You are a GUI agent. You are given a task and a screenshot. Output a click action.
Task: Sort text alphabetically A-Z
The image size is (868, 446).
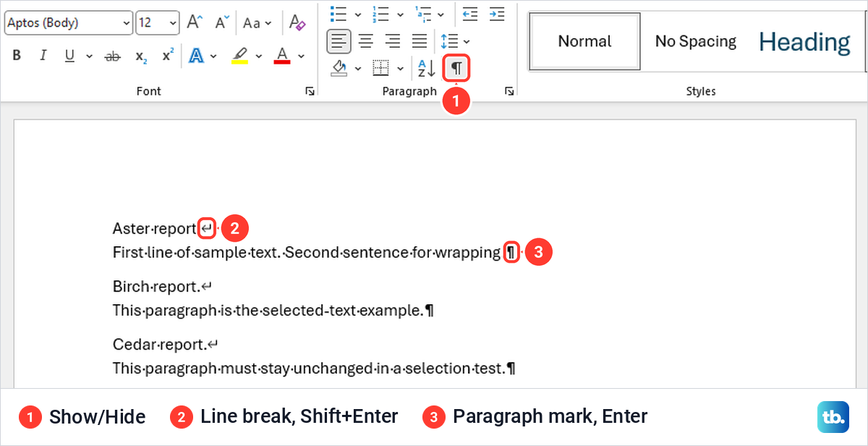[426, 68]
